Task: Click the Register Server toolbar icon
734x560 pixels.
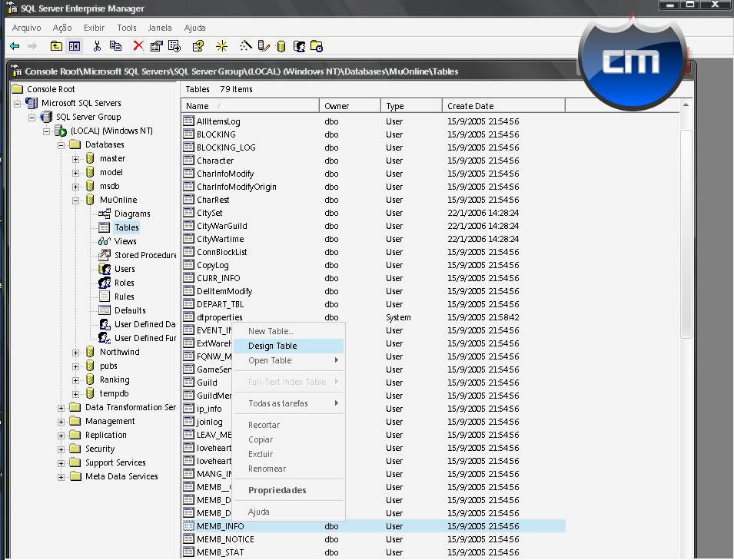Action: (264, 46)
